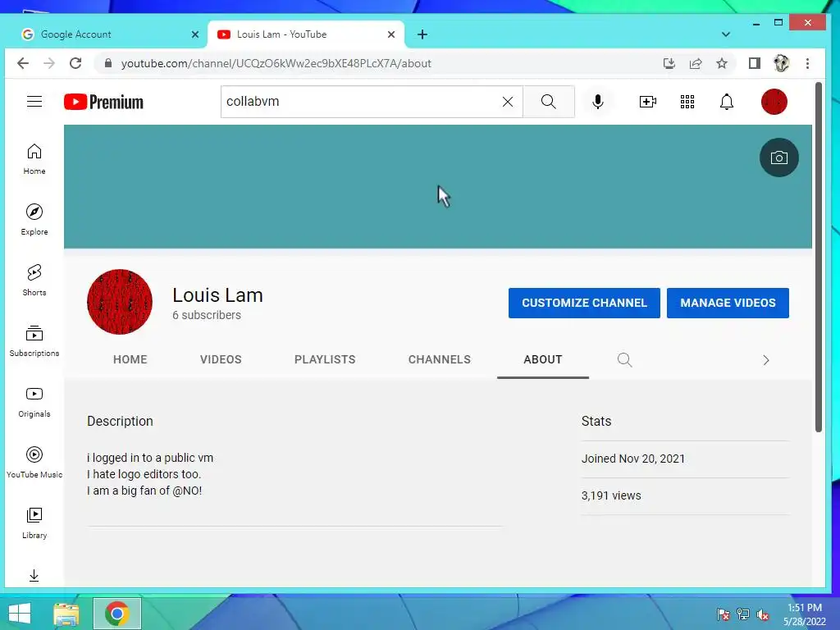Screen dimensions: 840x630
Task: Show more channel tabs arrow
Action: (x=766, y=360)
